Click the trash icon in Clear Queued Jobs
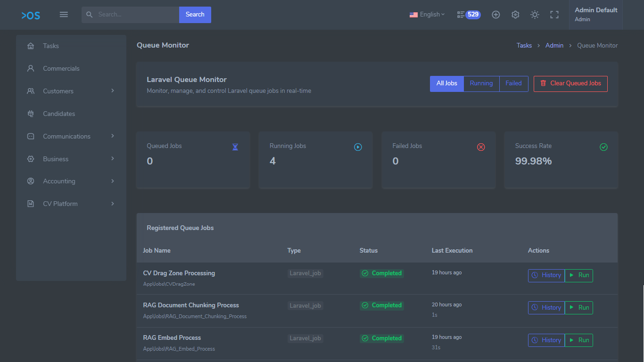644x362 pixels. click(x=543, y=83)
